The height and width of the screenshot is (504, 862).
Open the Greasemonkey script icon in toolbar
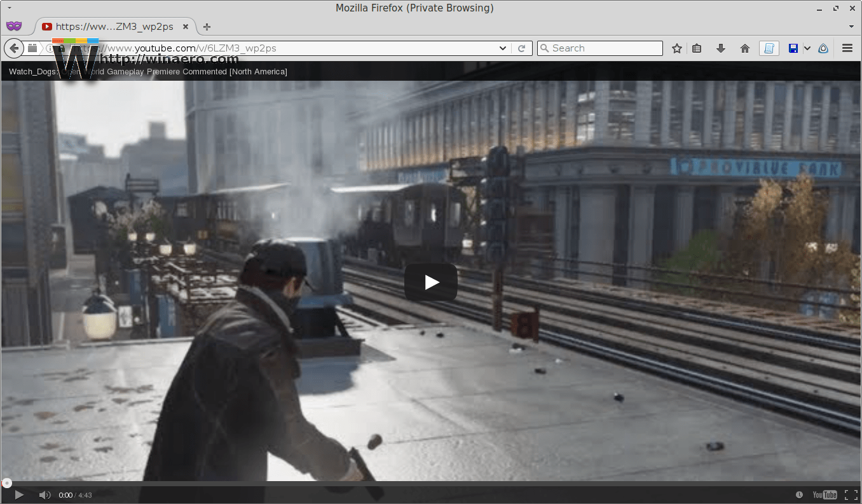click(x=769, y=48)
